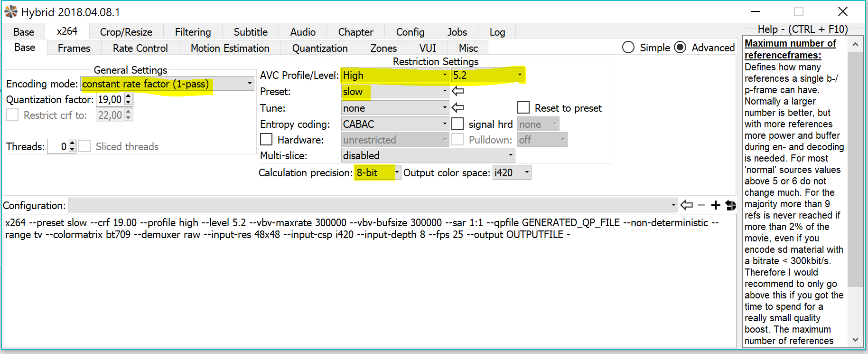Click the x264 command line text area
This screenshot has height=354, width=868.
(x=370, y=281)
